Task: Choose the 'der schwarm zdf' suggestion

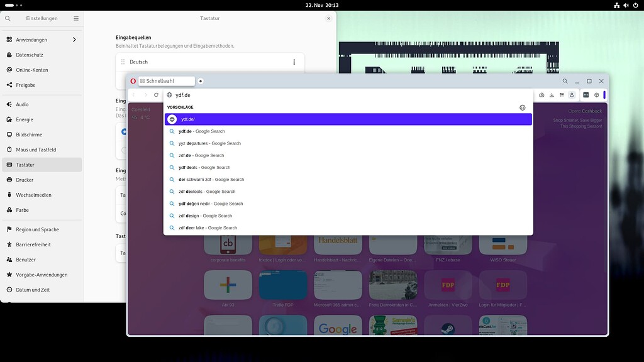Action: tap(348, 179)
